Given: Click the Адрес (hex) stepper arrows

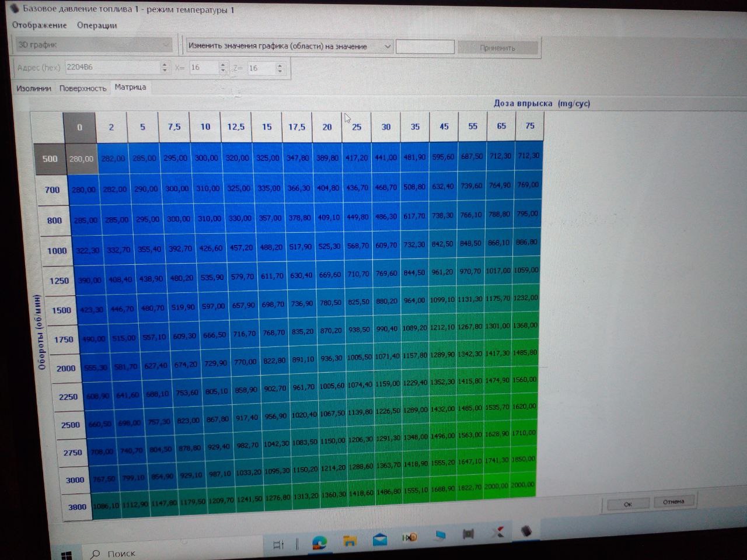Looking at the screenshot, I should click(x=165, y=68).
